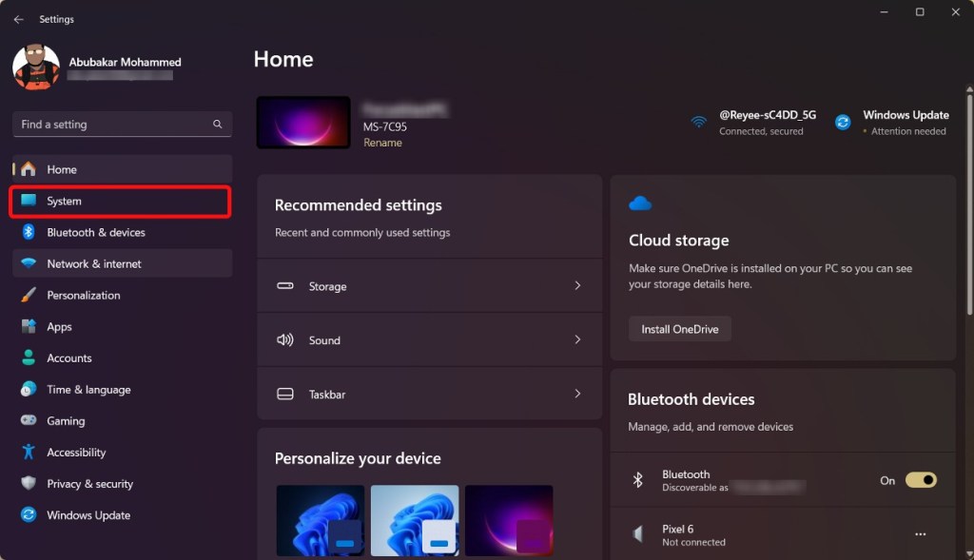Expand the Taskbar setting chevron
Screen dimensions: 974x560
(x=577, y=394)
